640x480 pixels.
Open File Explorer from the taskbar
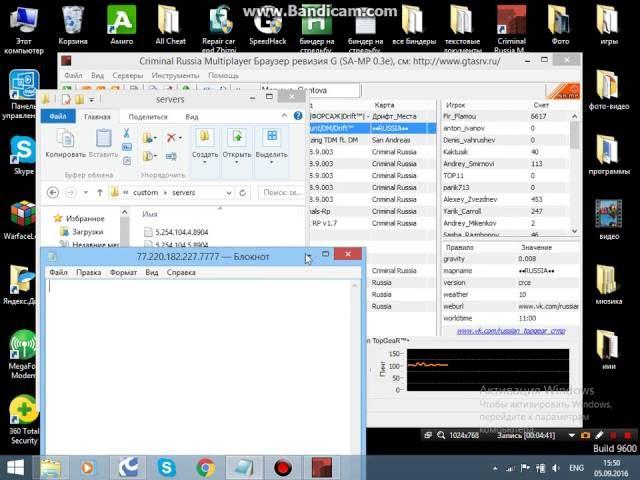point(51,467)
